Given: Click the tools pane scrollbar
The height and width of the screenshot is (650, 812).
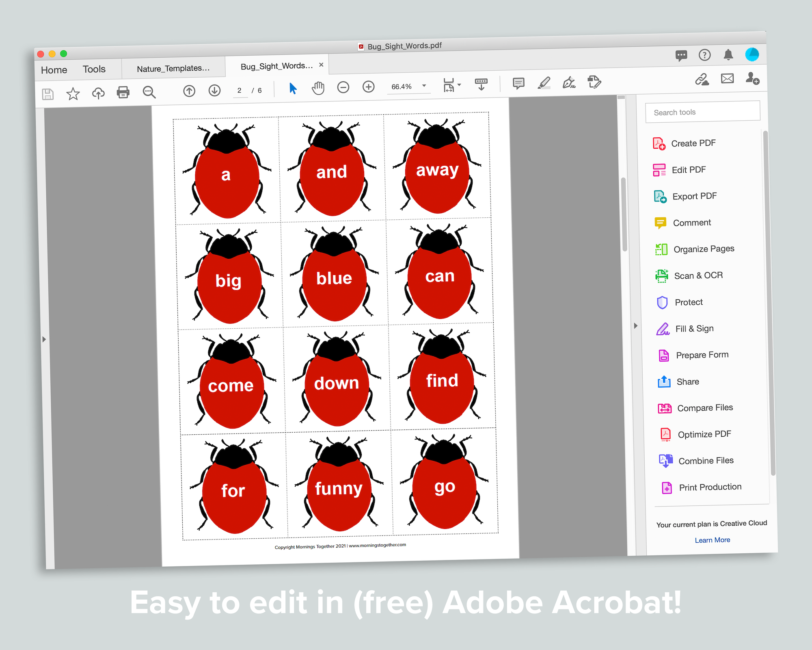Looking at the screenshot, I should pyautogui.click(x=769, y=303).
